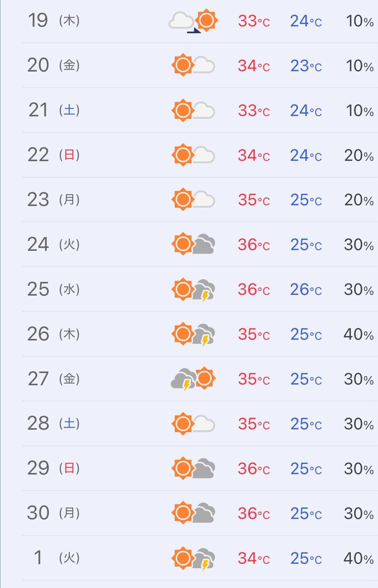
Task: Click the 40% rain chance on the 26th
Action: 359,335
